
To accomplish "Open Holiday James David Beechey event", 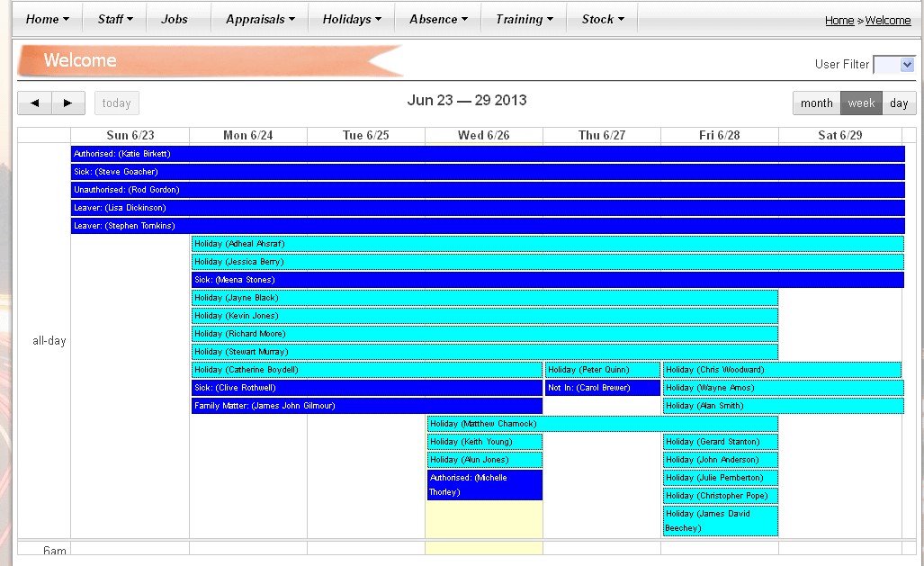I will coord(721,521).
